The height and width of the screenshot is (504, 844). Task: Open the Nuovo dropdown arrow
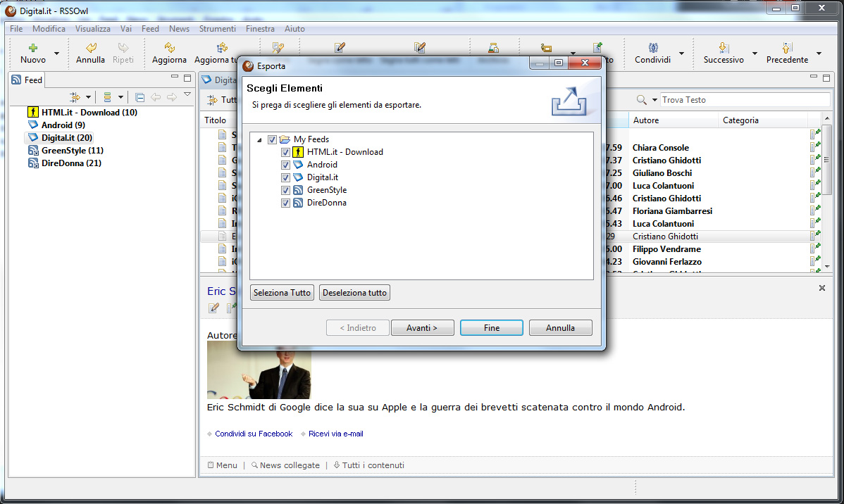[56, 53]
